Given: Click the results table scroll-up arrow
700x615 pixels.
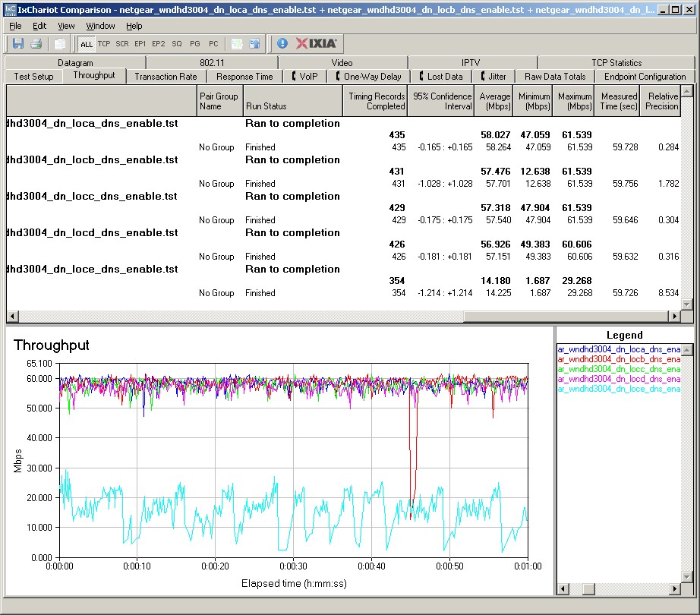Looking at the screenshot, I should coord(687,92).
